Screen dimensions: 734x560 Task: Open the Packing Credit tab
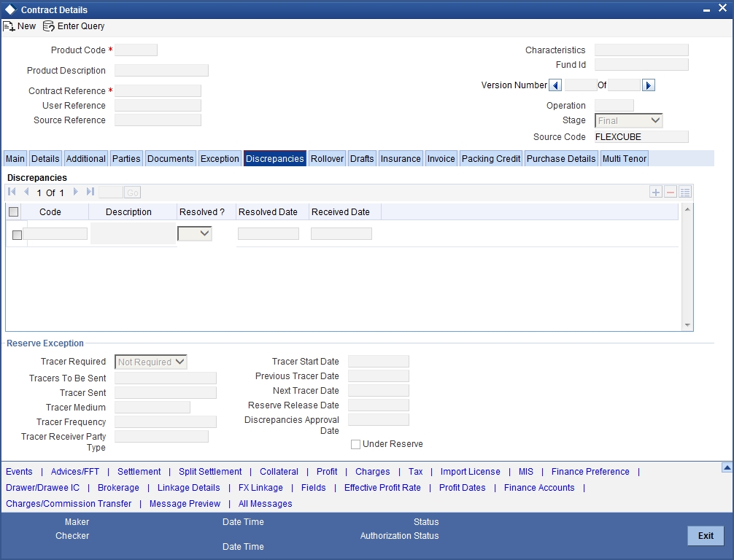[491, 159]
